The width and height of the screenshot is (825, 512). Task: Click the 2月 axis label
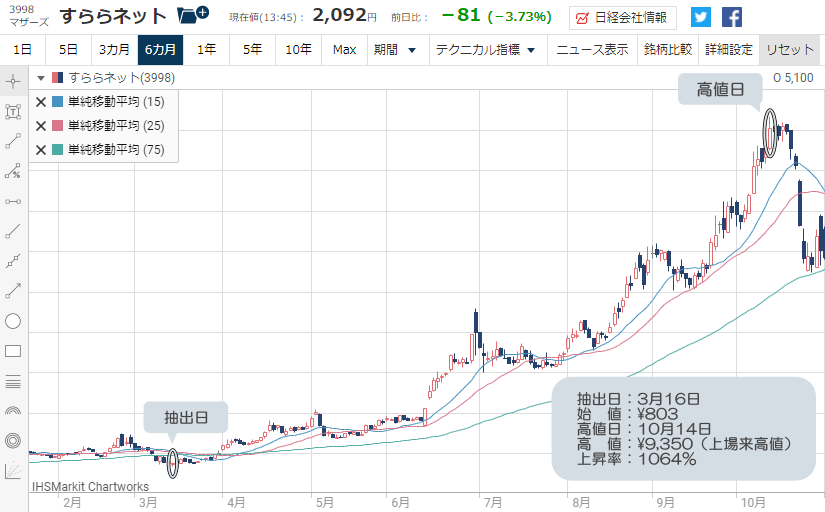(x=72, y=503)
